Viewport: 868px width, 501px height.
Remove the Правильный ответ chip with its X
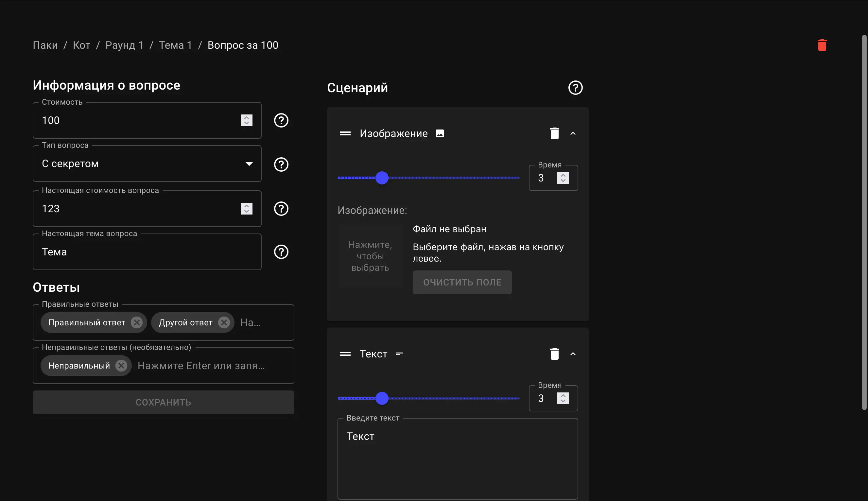click(x=136, y=322)
